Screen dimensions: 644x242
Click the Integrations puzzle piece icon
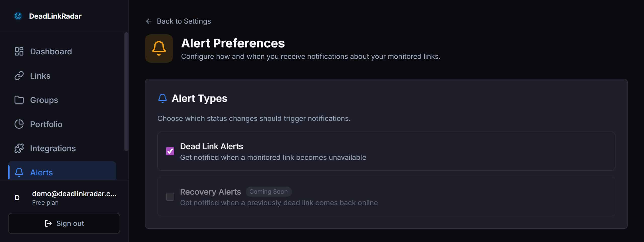tap(19, 148)
